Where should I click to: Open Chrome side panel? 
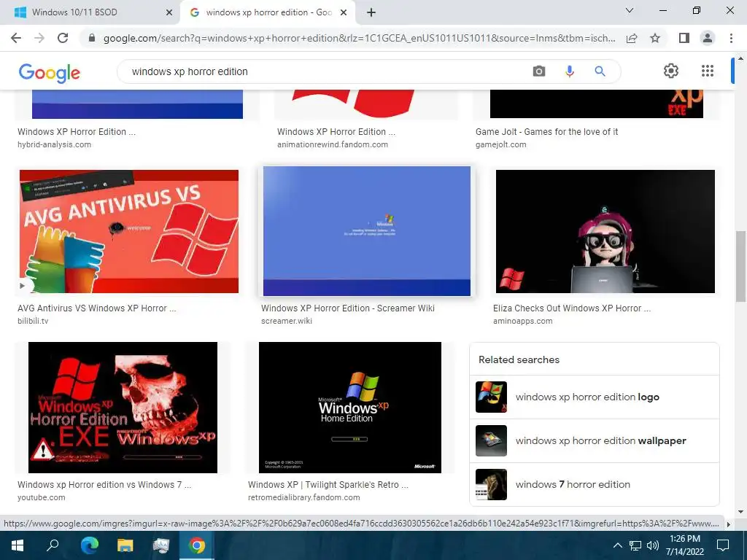pyautogui.click(x=684, y=38)
